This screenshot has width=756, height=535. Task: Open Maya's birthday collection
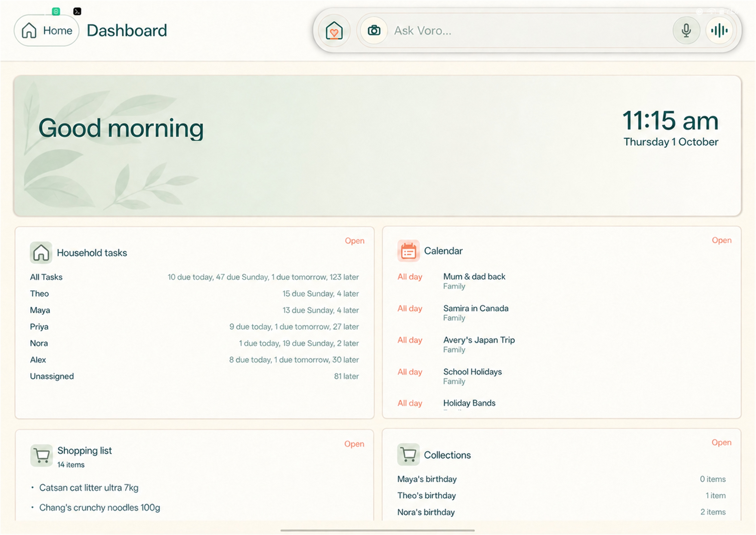click(561, 479)
